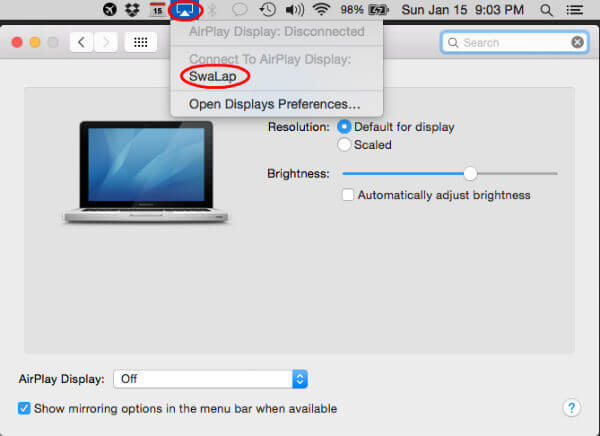The width and height of the screenshot is (600, 436).
Task: Open the Messages bubble menu bar icon
Action: pos(240,10)
